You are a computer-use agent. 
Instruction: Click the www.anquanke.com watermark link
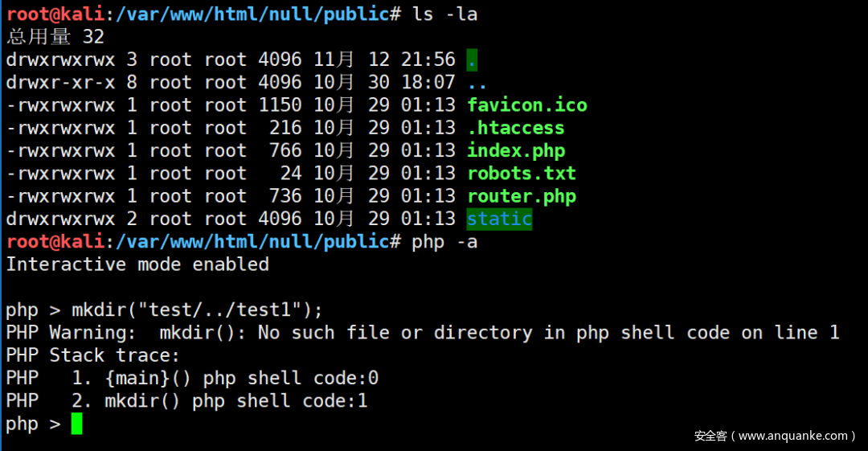pyautogui.click(x=793, y=436)
